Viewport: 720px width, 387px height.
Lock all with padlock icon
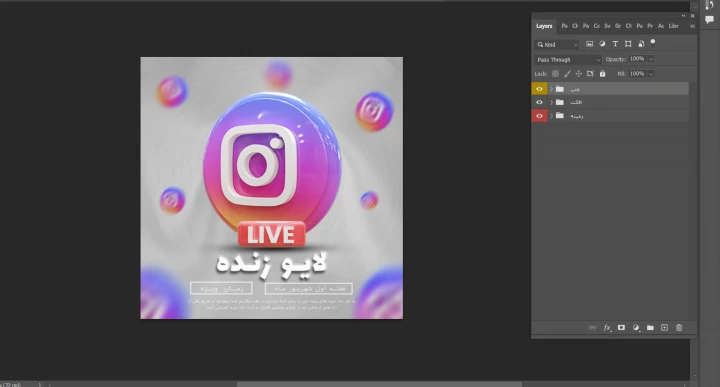coord(602,73)
